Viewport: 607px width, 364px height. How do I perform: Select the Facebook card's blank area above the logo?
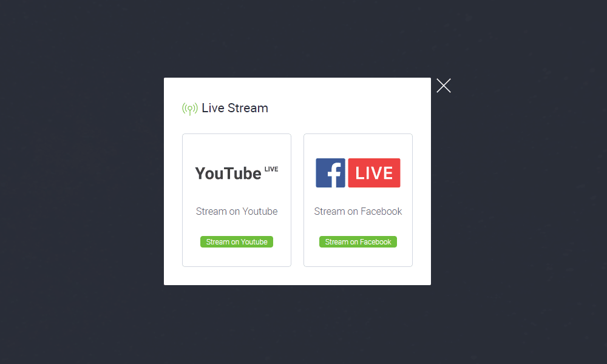(x=358, y=146)
